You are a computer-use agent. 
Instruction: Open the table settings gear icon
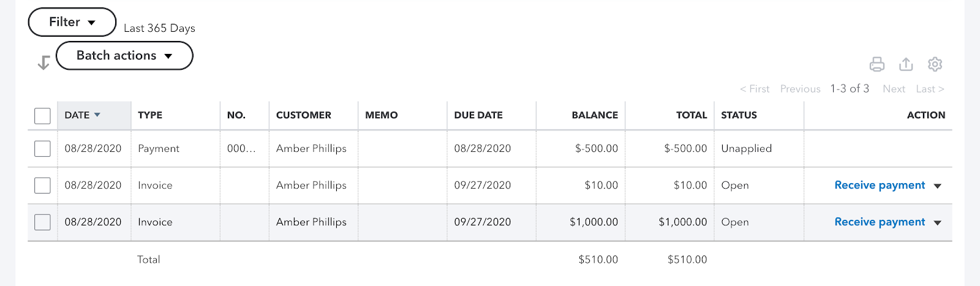coord(935,64)
